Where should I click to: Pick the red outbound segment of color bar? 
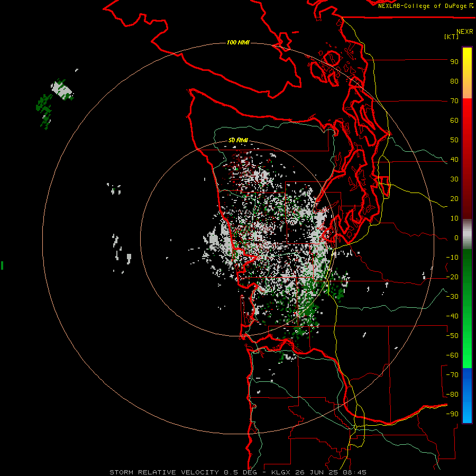[x=467, y=159]
